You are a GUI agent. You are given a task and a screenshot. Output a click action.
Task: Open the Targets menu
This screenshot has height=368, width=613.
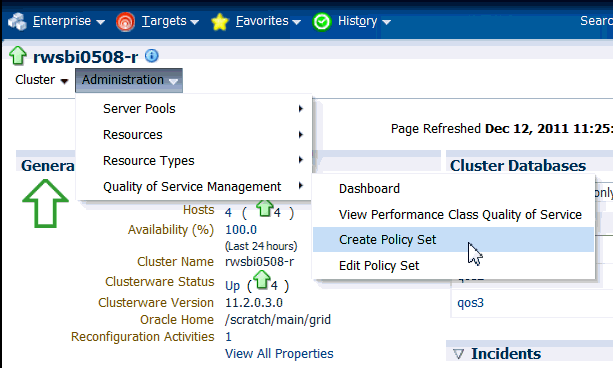tap(170, 21)
